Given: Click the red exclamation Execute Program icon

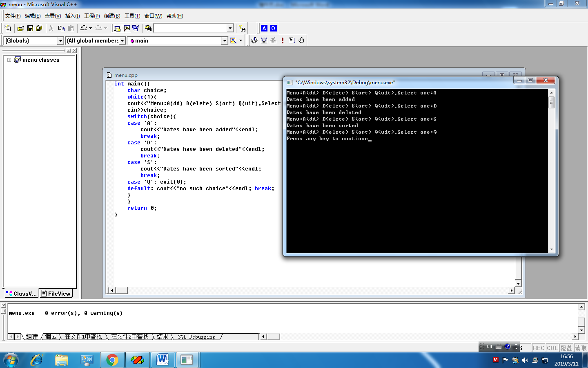Looking at the screenshot, I should click(283, 40).
